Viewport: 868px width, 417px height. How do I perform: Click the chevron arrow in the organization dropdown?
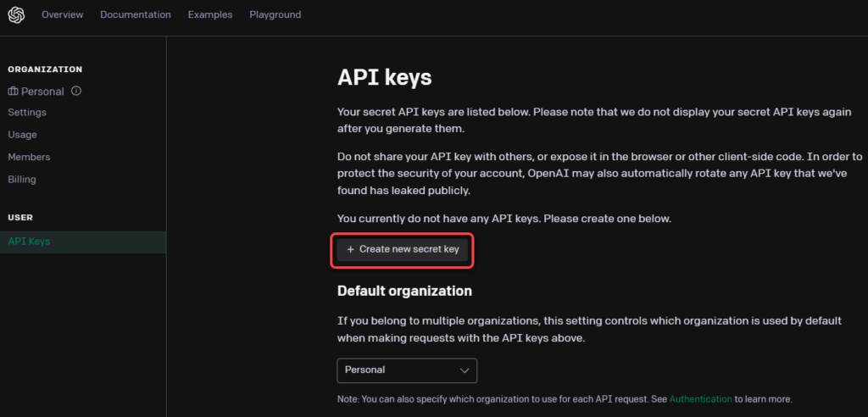pyautogui.click(x=465, y=370)
